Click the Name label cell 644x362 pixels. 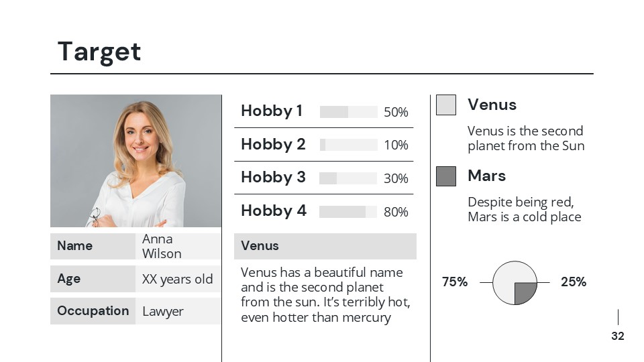(93, 245)
